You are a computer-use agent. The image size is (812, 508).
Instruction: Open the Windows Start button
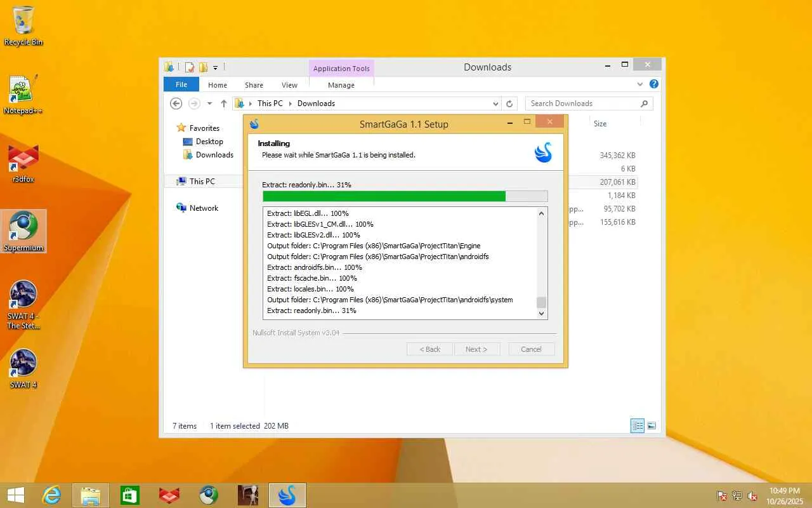click(16, 495)
